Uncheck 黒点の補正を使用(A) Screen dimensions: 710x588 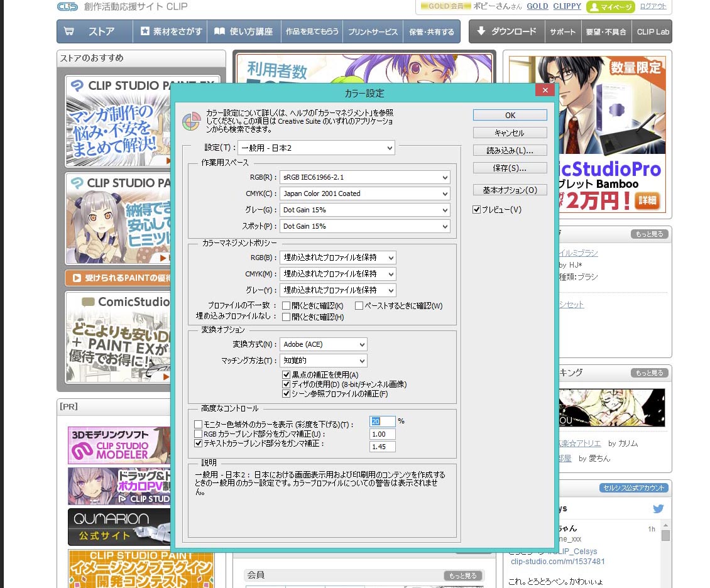(286, 374)
